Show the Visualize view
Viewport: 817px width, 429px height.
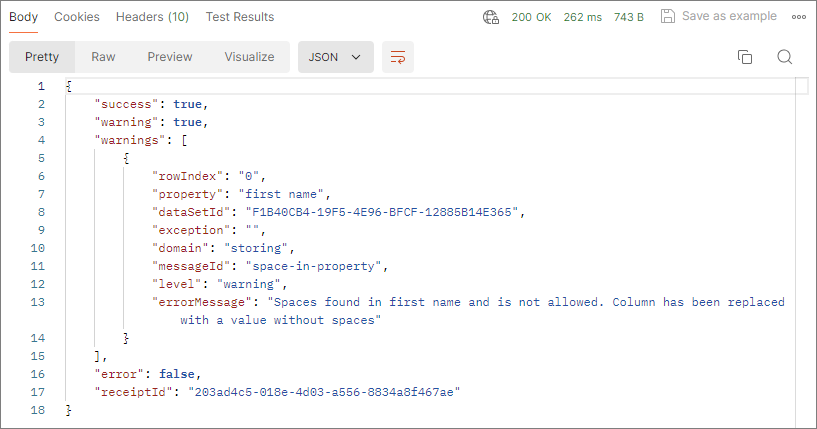249,57
